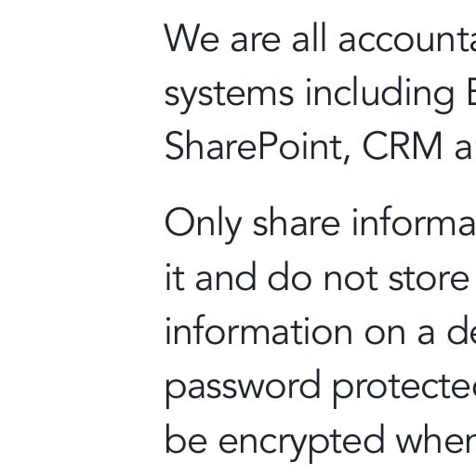Click the word "We" at paragraph start
The height and width of the screenshot is (476, 476).
click(192, 38)
